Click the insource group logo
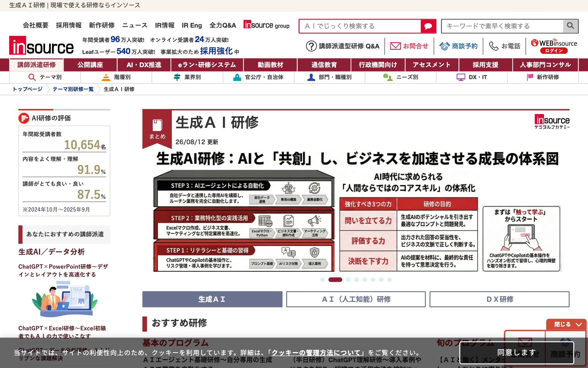 [266, 25]
